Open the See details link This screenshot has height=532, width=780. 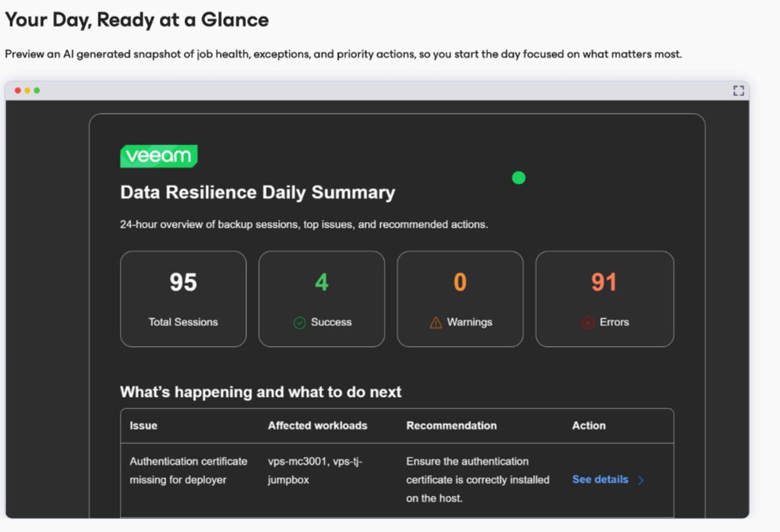[599, 480]
